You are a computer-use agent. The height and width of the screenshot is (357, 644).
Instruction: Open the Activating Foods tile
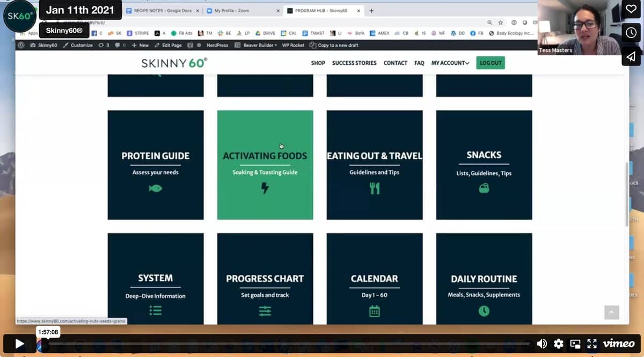265,165
